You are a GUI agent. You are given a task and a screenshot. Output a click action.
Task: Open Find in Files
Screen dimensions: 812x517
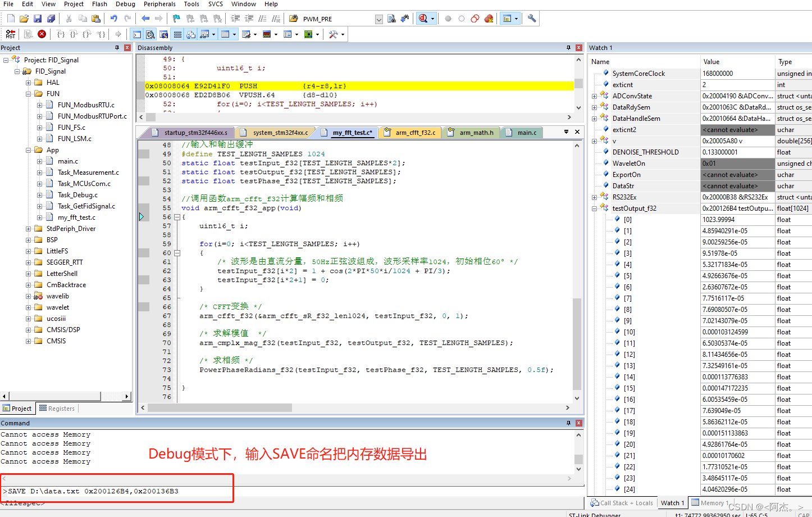[392, 18]
